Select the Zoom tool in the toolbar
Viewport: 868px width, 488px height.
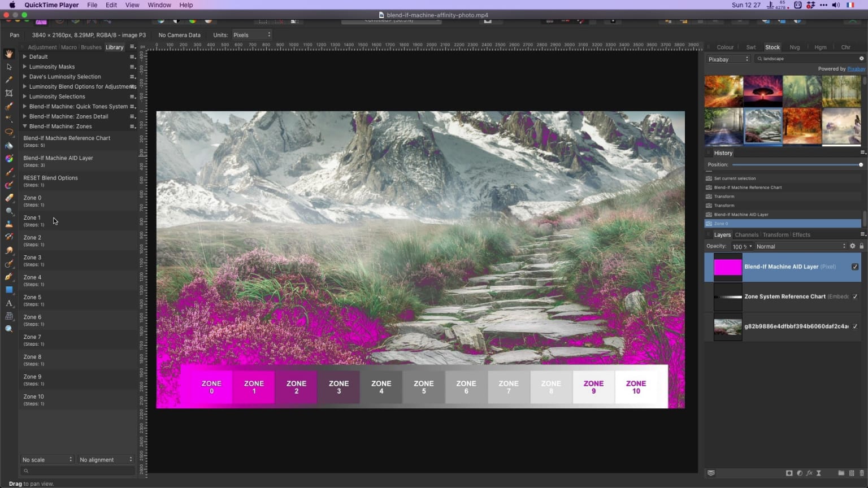(x=9, y=329)
